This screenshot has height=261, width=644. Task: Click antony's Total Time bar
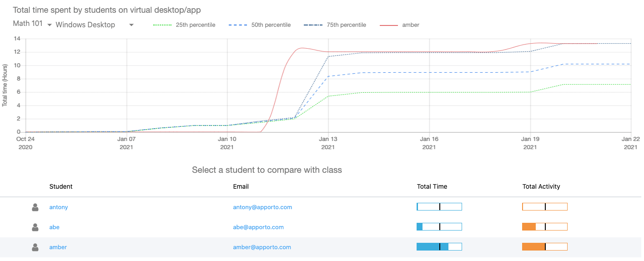(x=439, y=207)
